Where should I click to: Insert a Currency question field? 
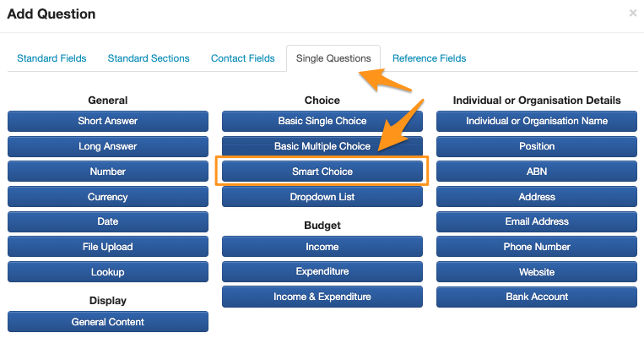point(108,197)
